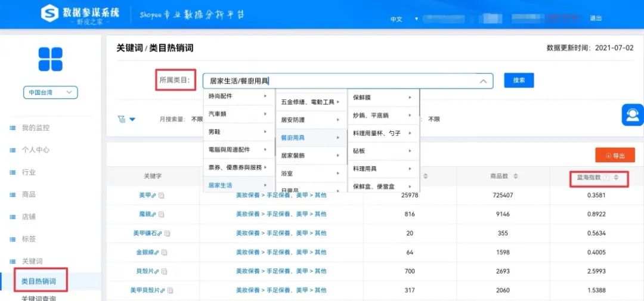Click the S logo of 数据参谋系统
Image resolution: width=644 pixels, height=301 pixels.
(x=49, y=14)
